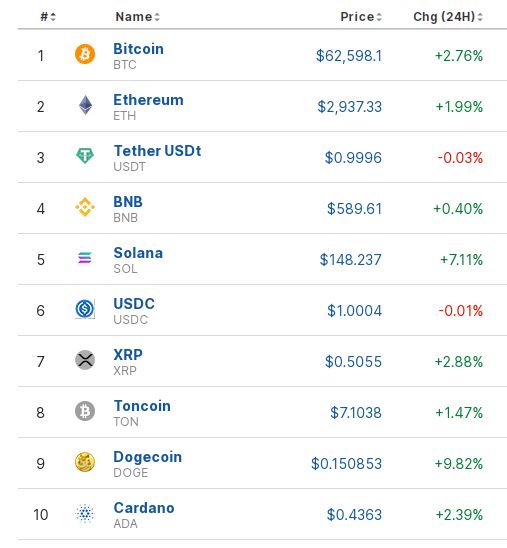Click the BNB yellow logo icon
The width and height of the screenshot is (507, 548).
pos(85,207)
